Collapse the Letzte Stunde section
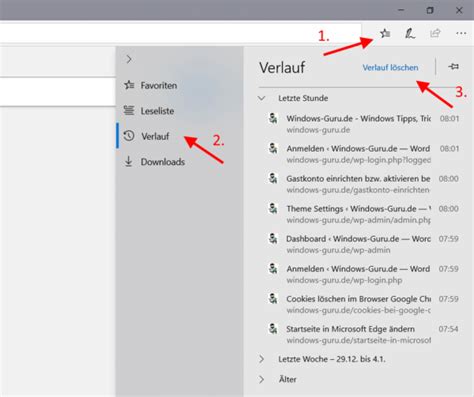 point(262,98)
